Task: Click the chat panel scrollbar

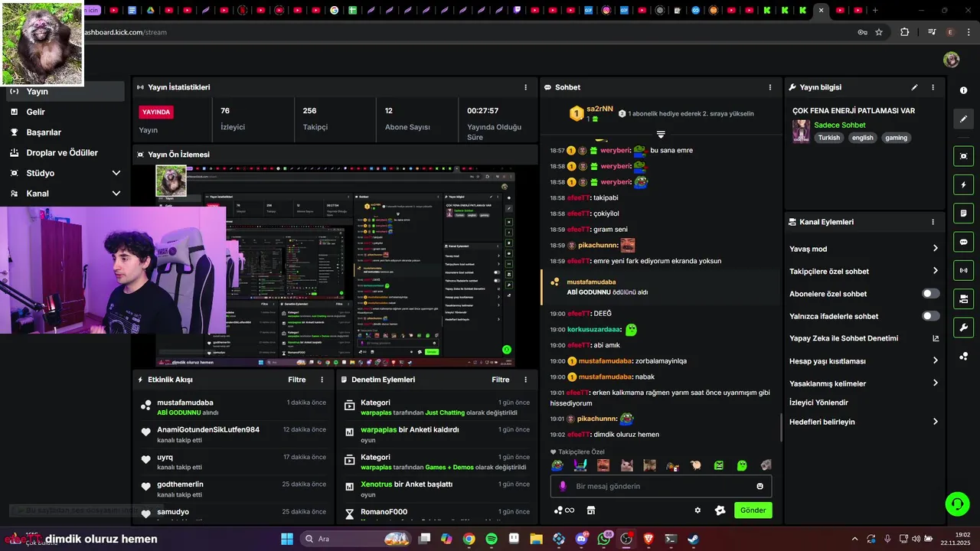Action: coord(781,427)
